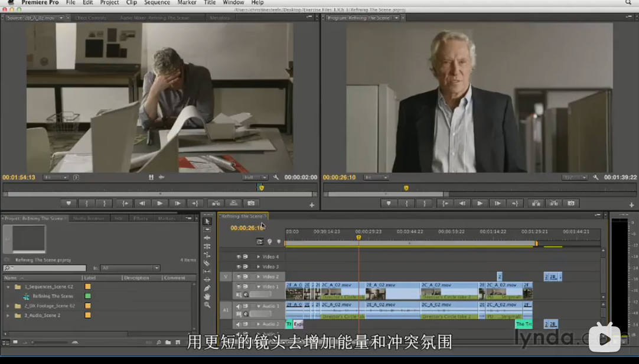Collapse the 1_Sequences_Scene 02 bin

[x=8, y=287]
